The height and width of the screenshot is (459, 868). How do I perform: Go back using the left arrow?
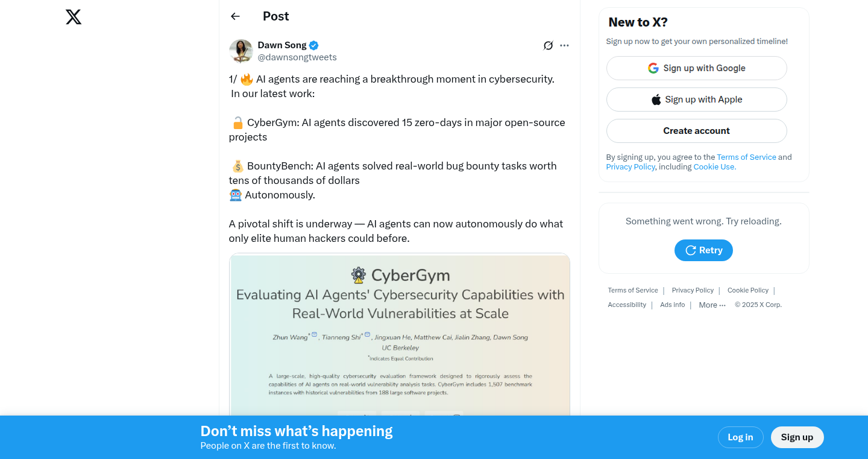tap(235, 16)
